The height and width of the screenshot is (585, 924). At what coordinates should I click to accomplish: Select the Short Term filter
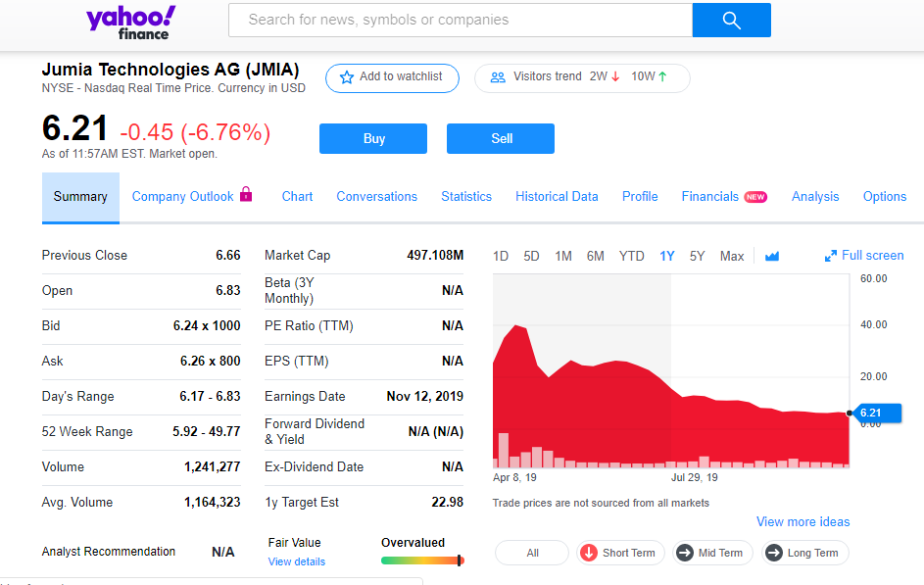(x=617, y=553)
